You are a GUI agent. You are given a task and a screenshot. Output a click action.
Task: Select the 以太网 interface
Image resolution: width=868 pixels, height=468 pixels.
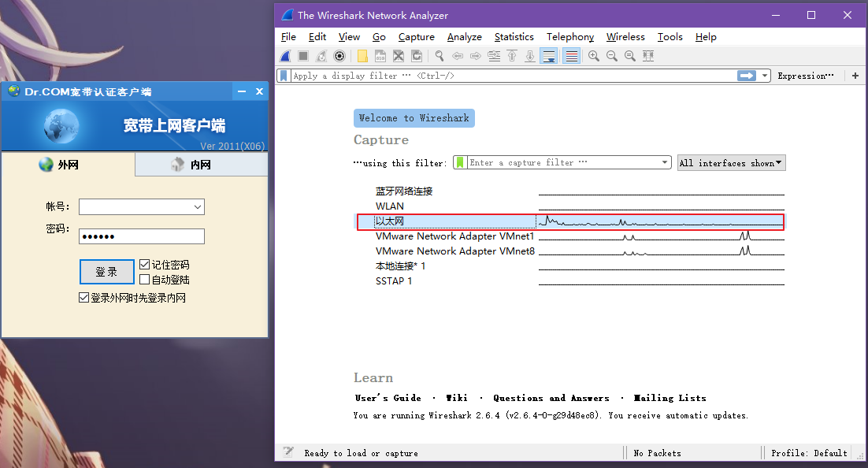570,221
